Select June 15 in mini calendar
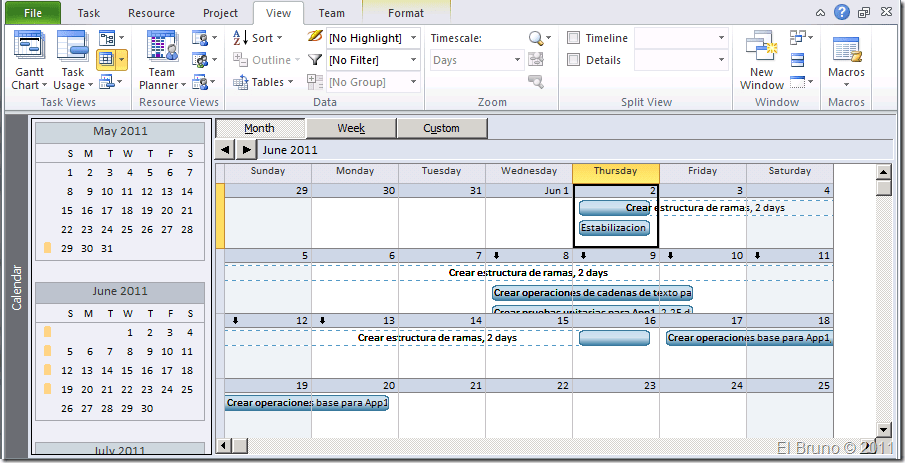 (129, 370)
